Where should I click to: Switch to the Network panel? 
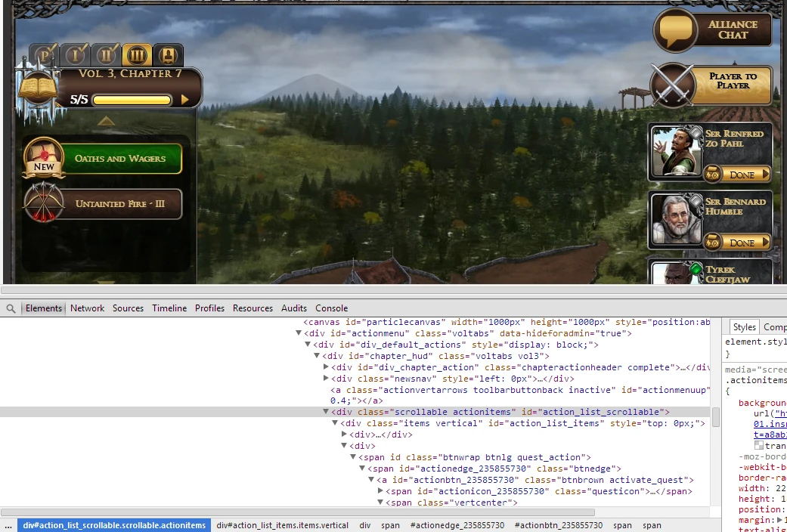[x=88, y=308]
